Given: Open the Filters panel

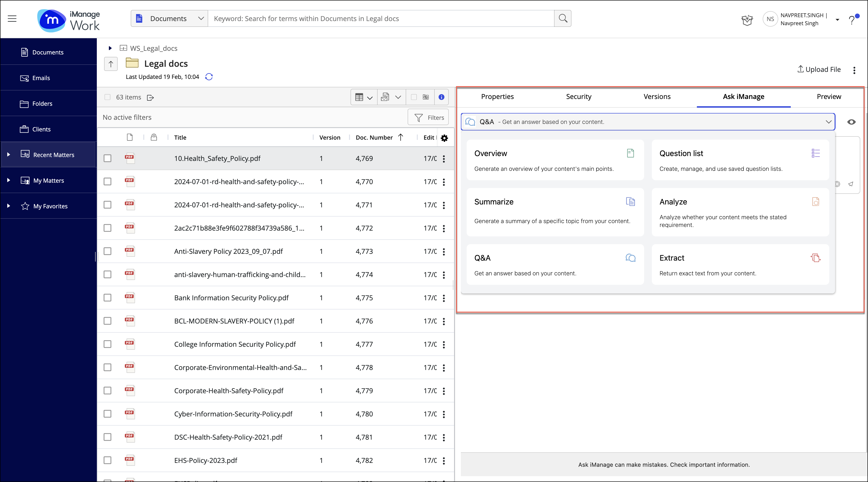Looking at the screenshot, I should click(x=428, y=117).
